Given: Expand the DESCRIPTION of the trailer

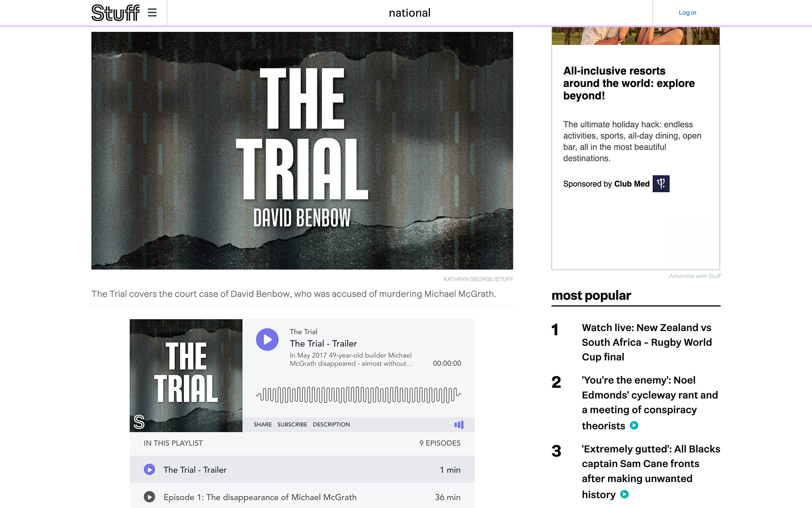Looking at the screenshot, I should click(331, 425).
